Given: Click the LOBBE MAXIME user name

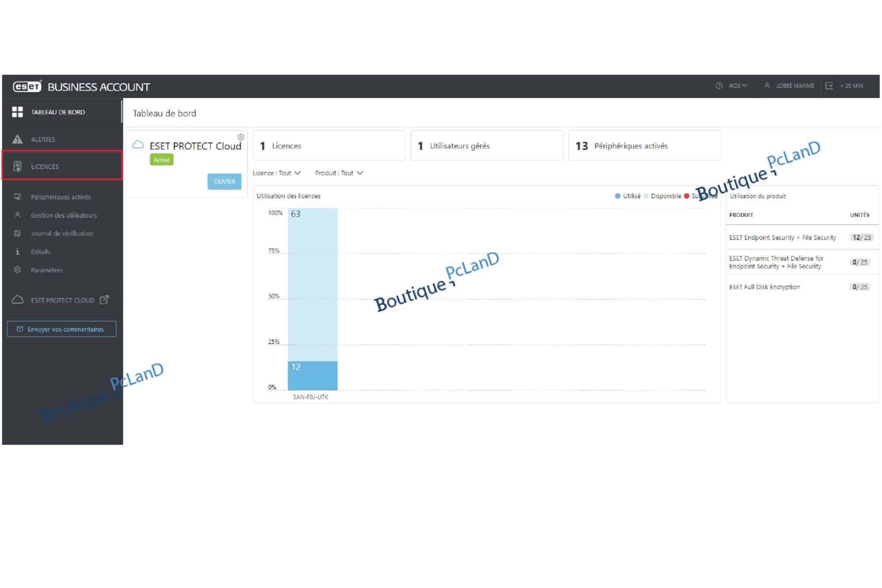Looking at the screenshot, I should [795, 86].
